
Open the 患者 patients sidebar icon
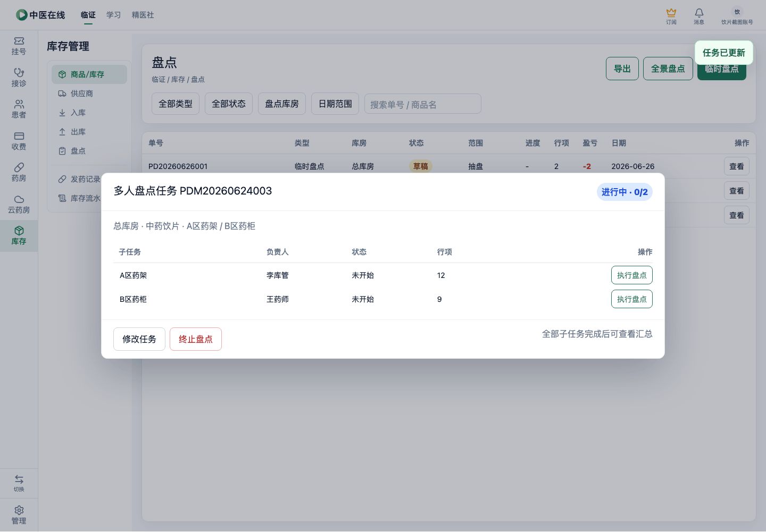pyautogui.click(x=19, y=109)
